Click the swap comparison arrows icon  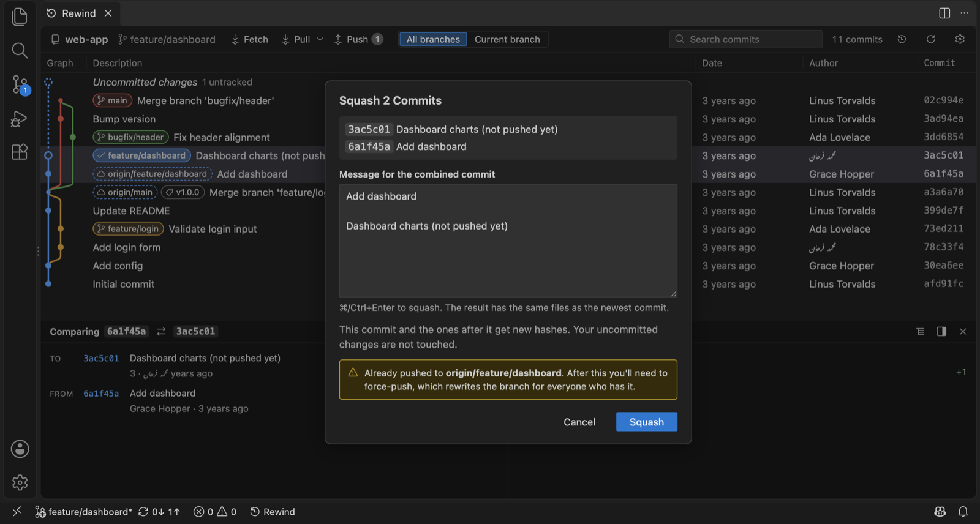click(x=161, y=331)
